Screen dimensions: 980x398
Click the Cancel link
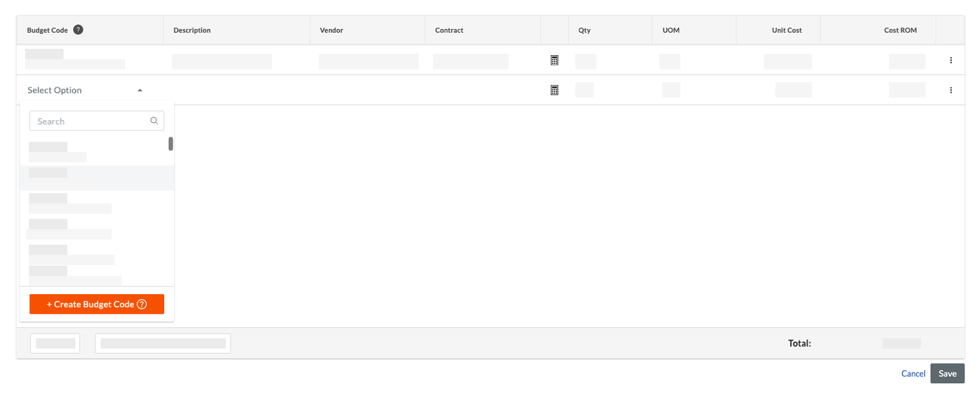pos(913,373)
